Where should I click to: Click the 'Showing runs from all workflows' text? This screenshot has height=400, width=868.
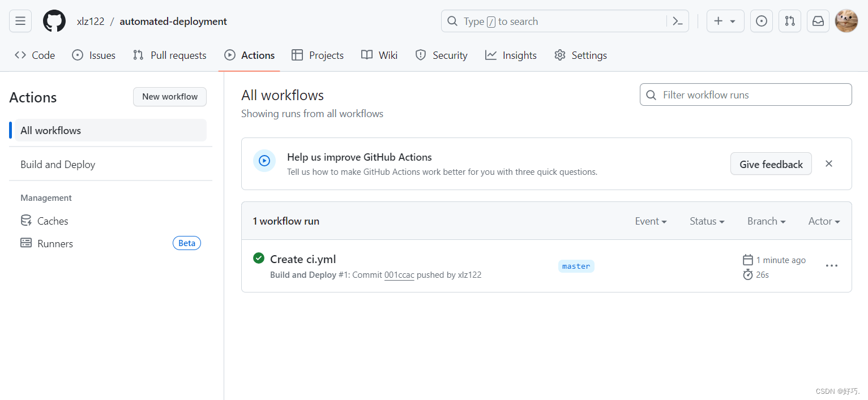313,114
